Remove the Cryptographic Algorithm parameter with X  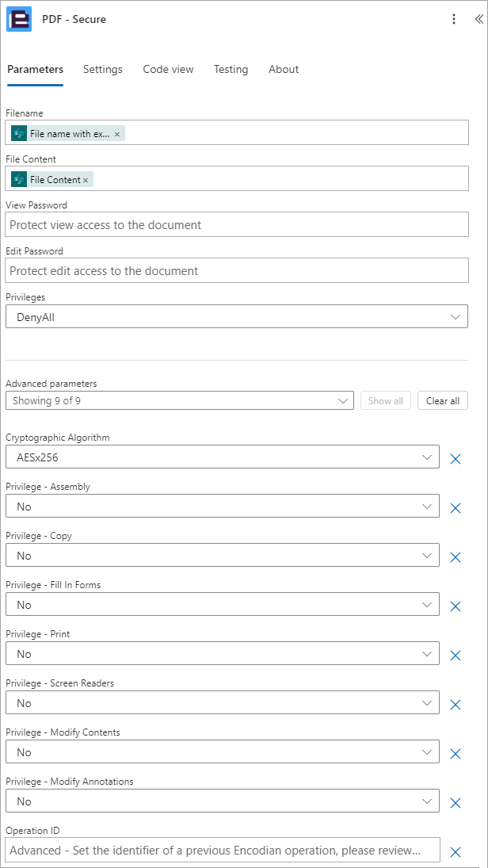coord(456,459)
